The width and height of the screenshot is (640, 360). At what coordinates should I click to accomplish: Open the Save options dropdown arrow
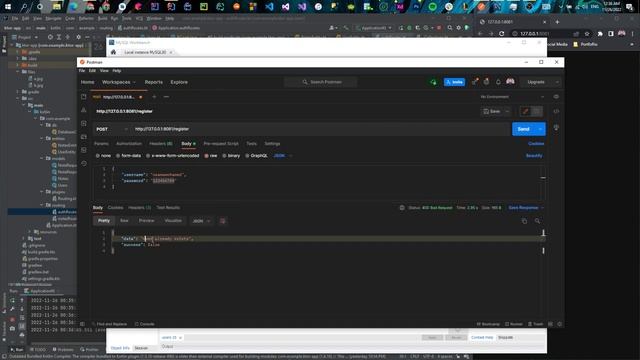[507, 111]
